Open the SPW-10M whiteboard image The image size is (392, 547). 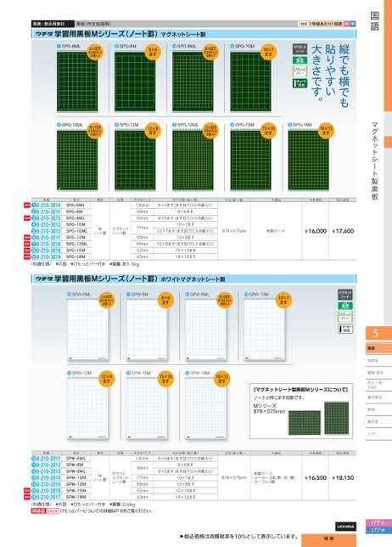265,330
